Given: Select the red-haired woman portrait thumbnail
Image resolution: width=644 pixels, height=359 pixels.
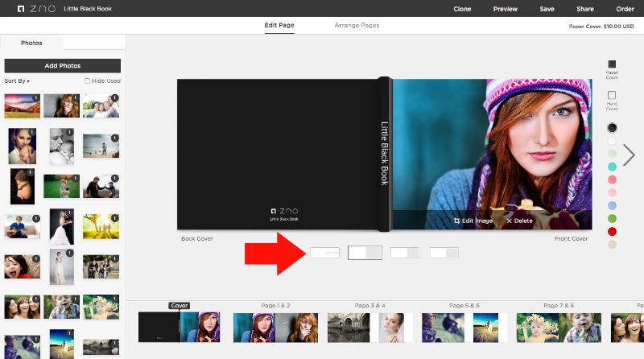Looking at the screenshot, I should [62, 105].
